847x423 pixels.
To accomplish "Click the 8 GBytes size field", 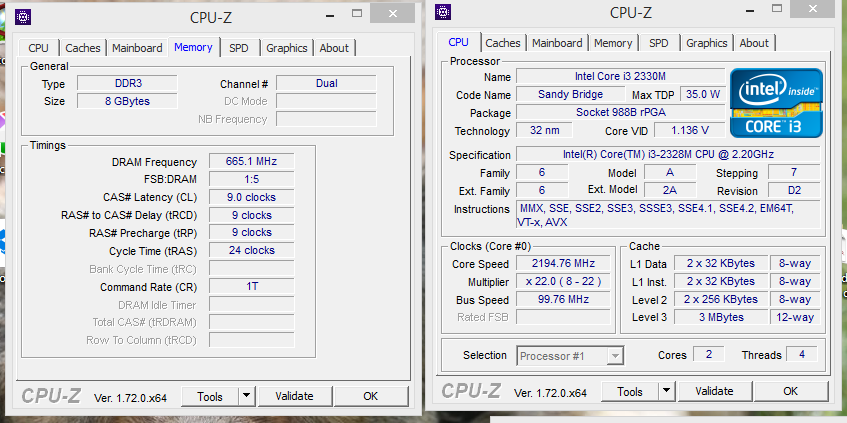I will coord(127,101).
